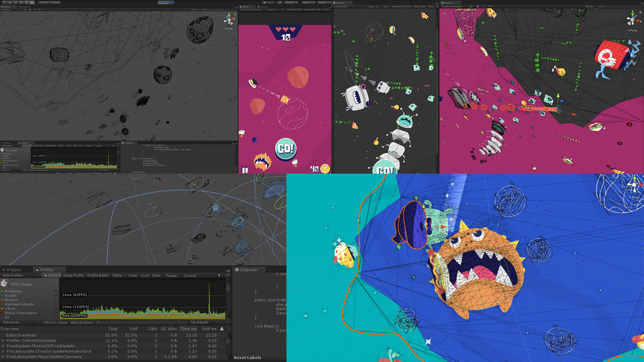644x362 pixels.
Task: Open the Account dropdown in the top toolbar
Action: [x=291, y=2]
